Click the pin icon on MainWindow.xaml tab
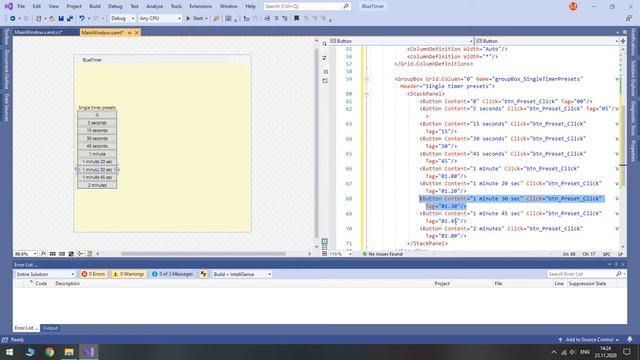Viewport: 640px width, 360px height. coord(129,32)
